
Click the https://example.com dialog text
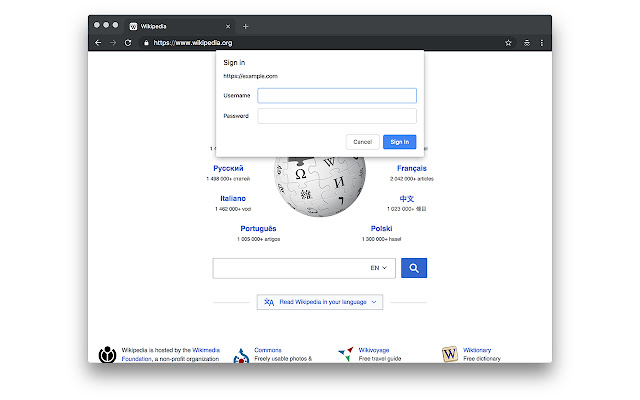[x=251, y=76]
